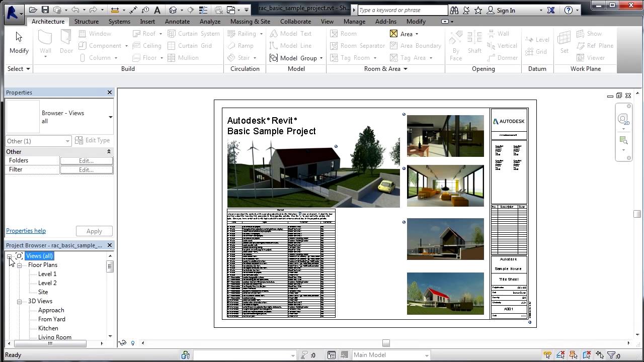644x362 pixels.
Task: Switch to the Insert ribbon tab
Action: click(147, 22)
